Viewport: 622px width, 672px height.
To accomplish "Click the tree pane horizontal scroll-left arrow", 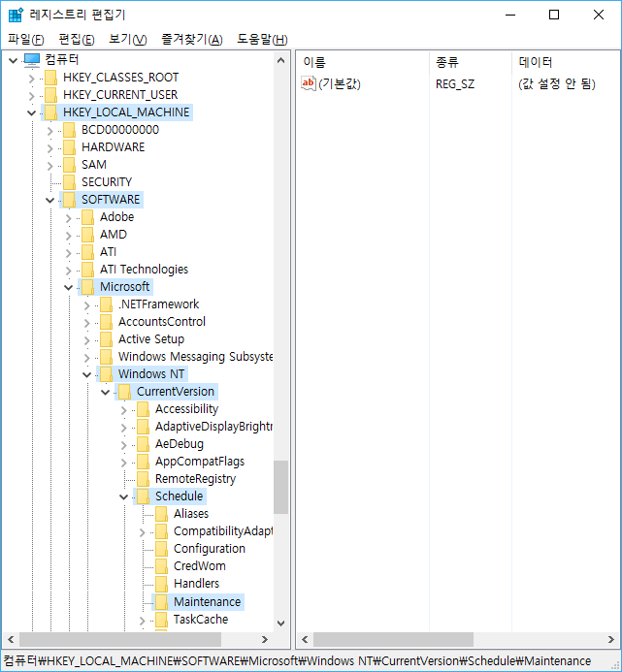I will [x=11, y=639].
